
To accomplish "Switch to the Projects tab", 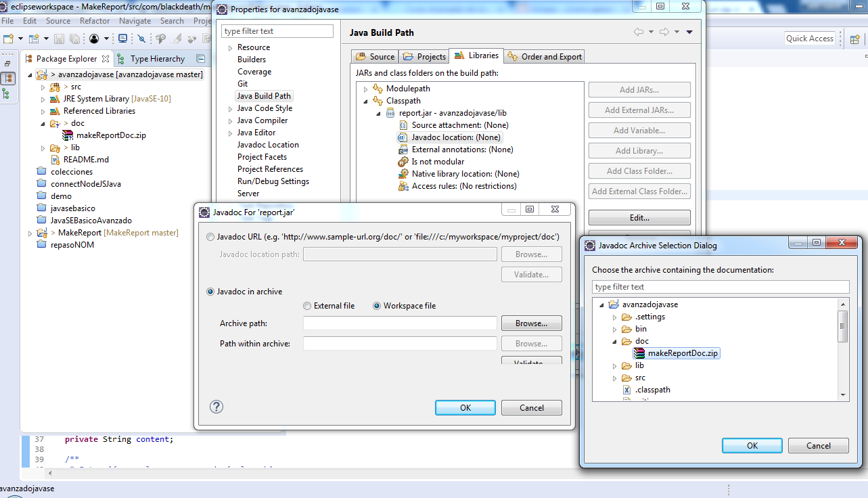I will tap(424, 57).
